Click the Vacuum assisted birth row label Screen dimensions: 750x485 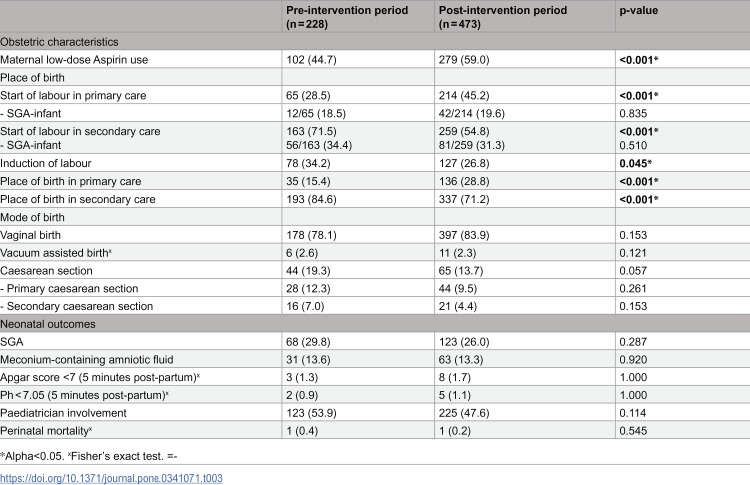click(x=56, y=253)
